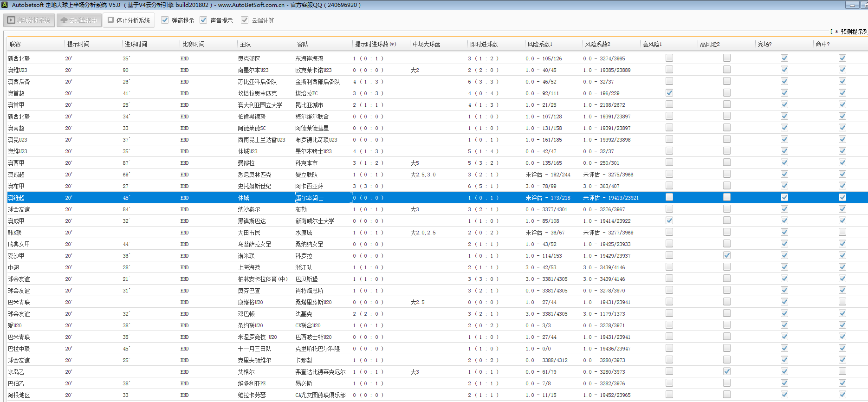Viewport: 868px width, 402px height.
Task: Toggle the 云端计算 checkbox
Action: (245, 20)
